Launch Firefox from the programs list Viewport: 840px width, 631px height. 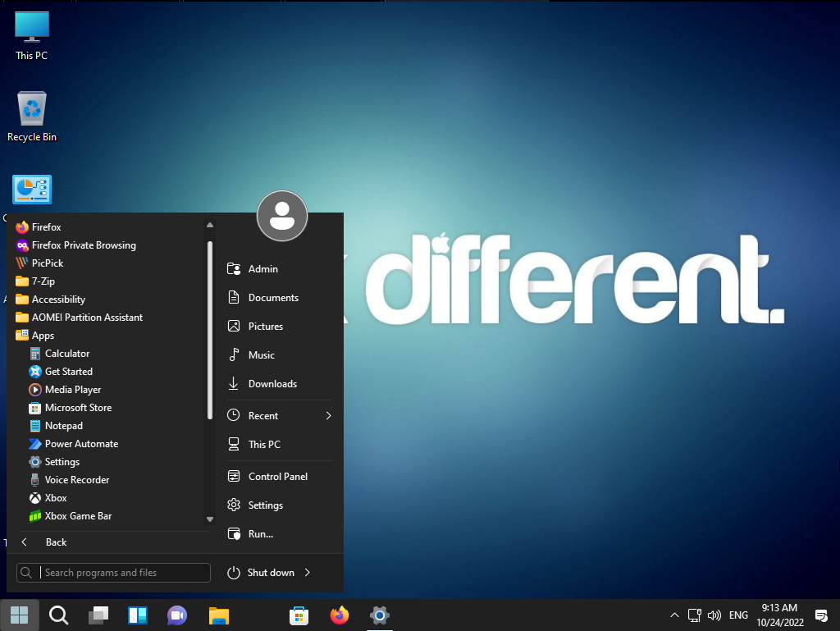coord(46,227)
